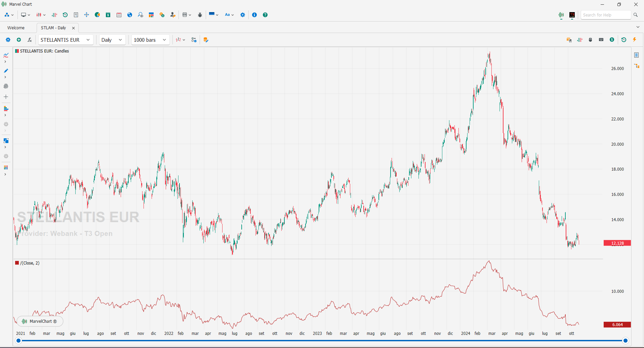The width and height of the screenshot is (644, 348).
Task: Open the calculator panel dropdown
Action: click(x=187, y=15)
